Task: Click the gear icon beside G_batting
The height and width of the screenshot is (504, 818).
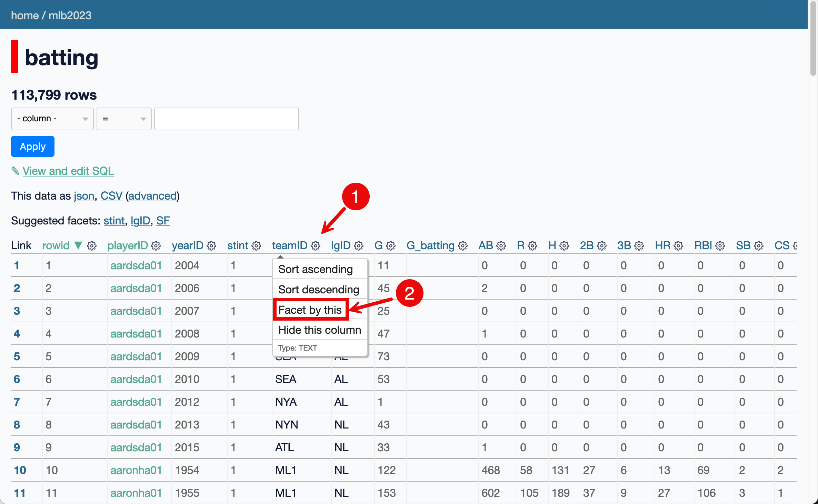Action: (463, 246)
